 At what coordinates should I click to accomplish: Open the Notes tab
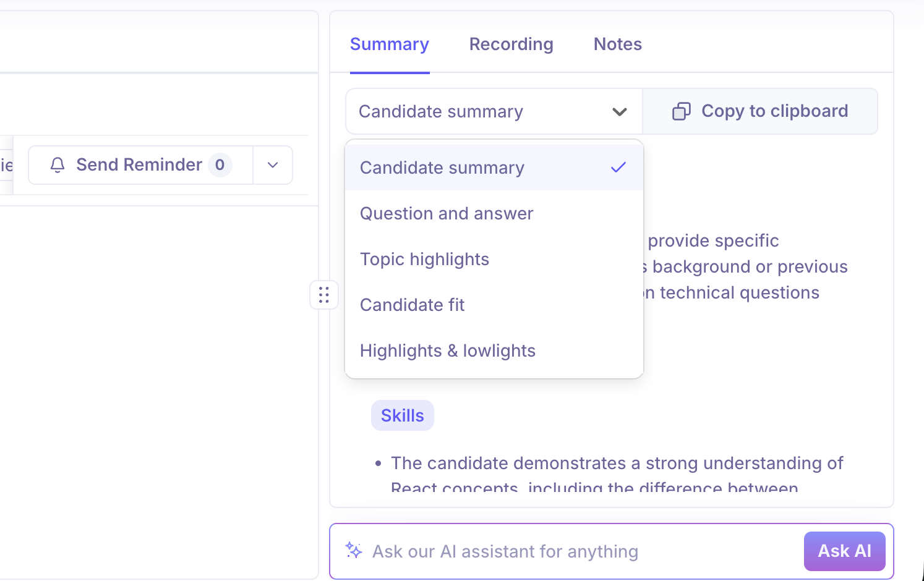(x=617, y=45)
